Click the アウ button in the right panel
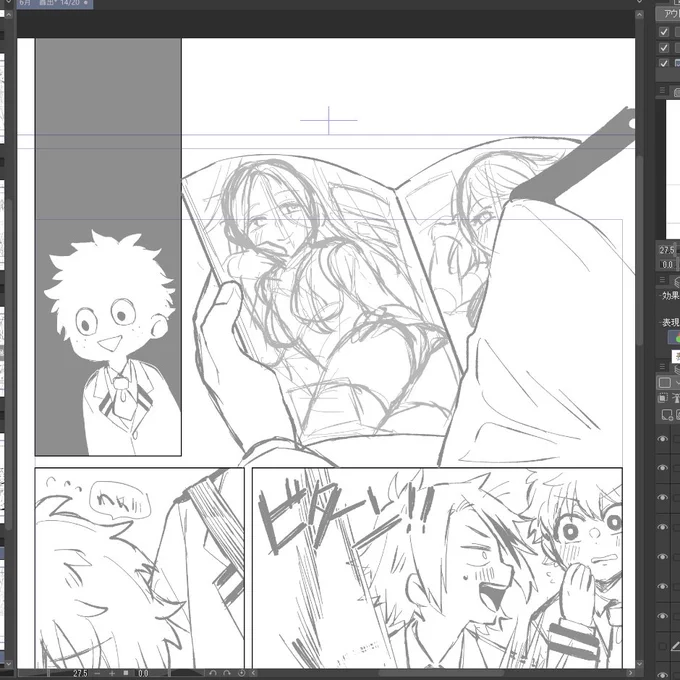The height and width of the screenshot is (680, 680). [668, 14]
